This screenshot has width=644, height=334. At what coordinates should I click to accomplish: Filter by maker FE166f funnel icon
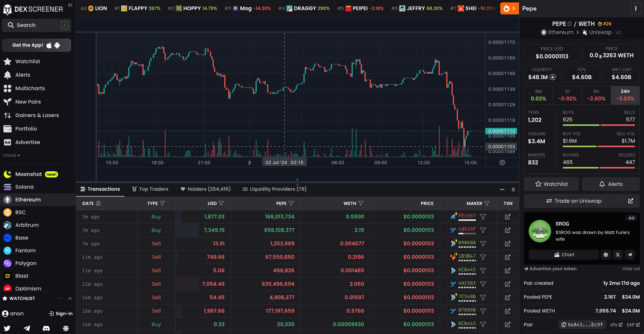(483, 217)
